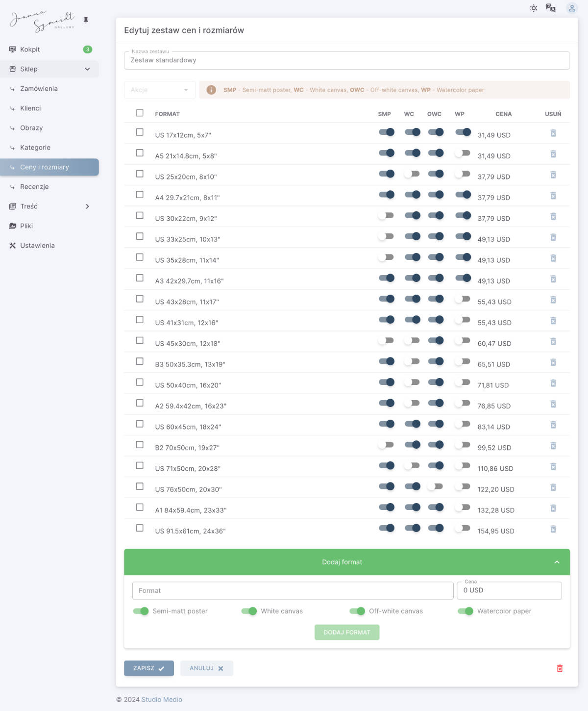This screenshot has width=588, height=711.
Task: Disable Semi-matt poster in add format form
Action: pos(141,611)
